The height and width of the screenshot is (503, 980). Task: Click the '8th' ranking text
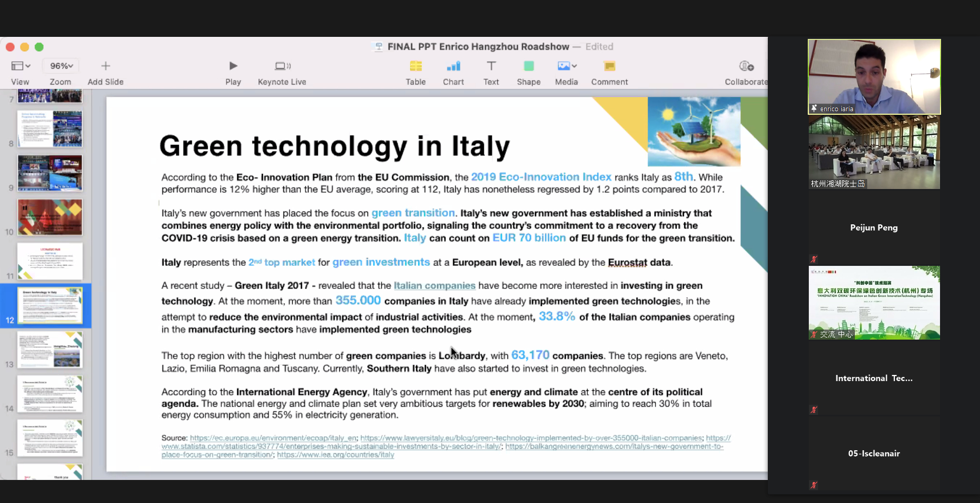683,177
